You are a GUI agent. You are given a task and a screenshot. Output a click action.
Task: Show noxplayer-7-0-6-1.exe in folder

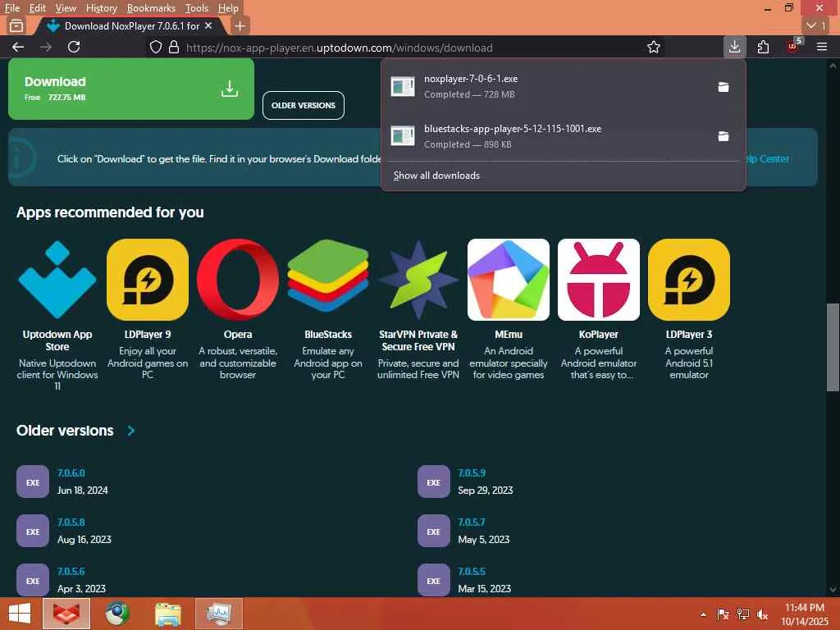724,86
